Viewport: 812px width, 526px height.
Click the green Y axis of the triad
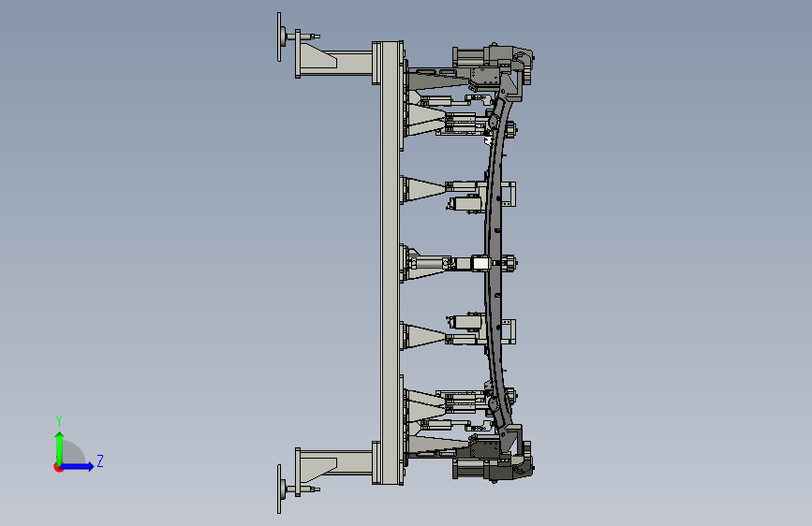60,447
